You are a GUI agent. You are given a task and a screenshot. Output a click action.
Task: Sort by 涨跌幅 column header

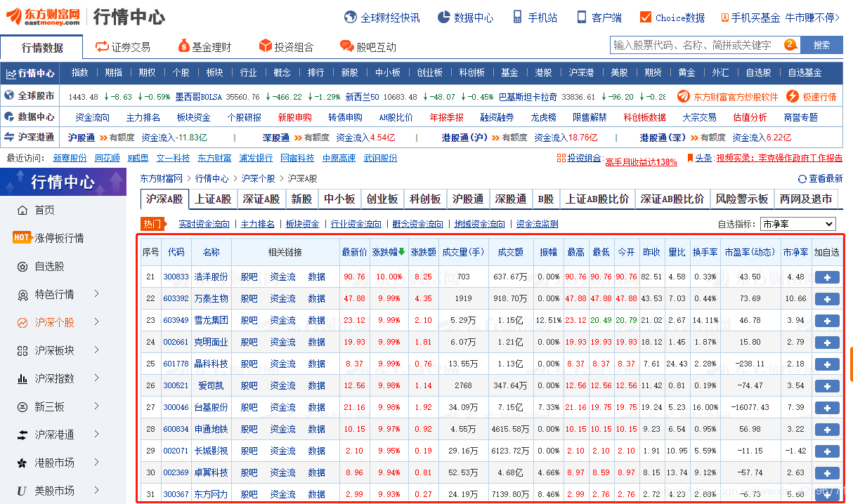click(389, 252)
